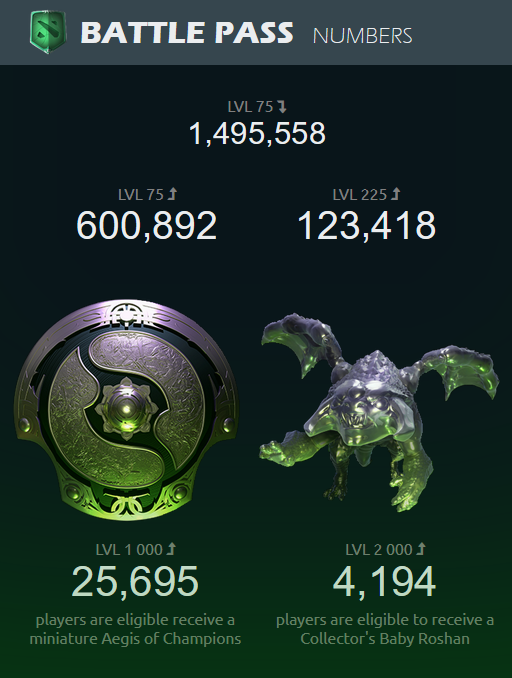The height and width of the screenshot is (678, 512).
Task: Select the 4,194 eligible players number
Action: (x=384, y=582)
